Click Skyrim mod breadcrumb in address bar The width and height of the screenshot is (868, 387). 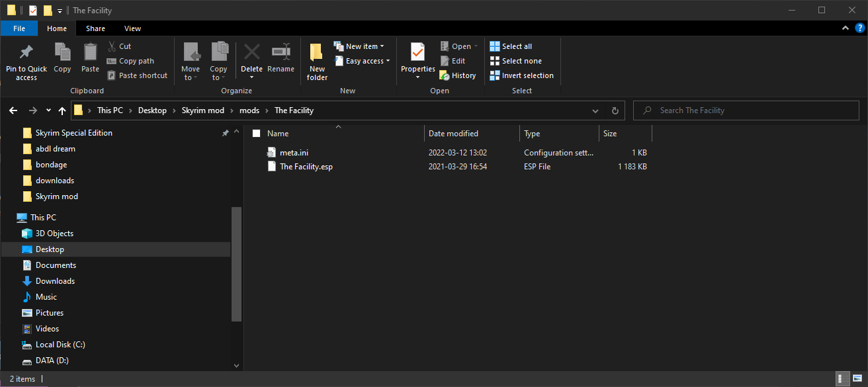(x=203, y=110)
